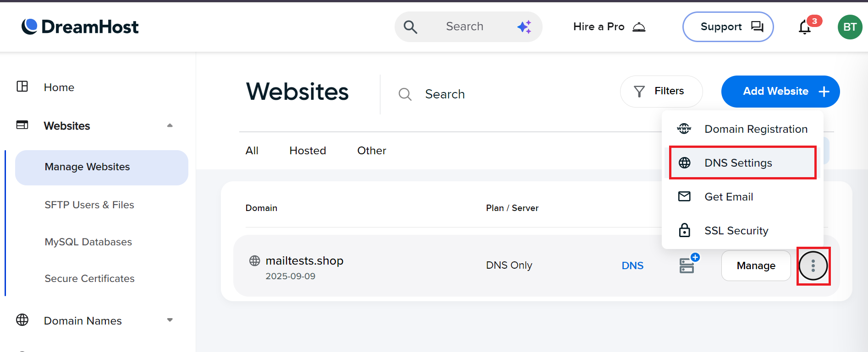Choose SSL Security menu item
Image resolution: width=868 pixels, height=352 pixels.
[x=742, y=231]
